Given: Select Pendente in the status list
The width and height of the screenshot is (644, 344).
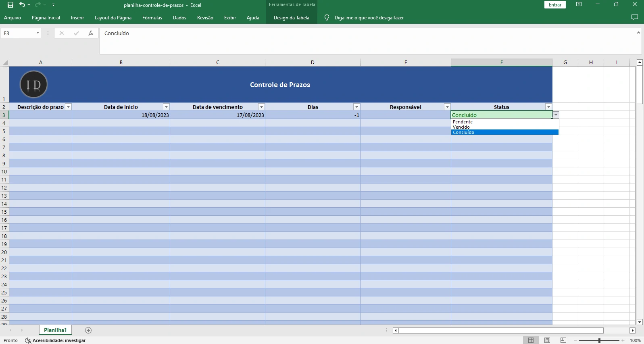Looking at the screenshot, I should coord(463,122).
